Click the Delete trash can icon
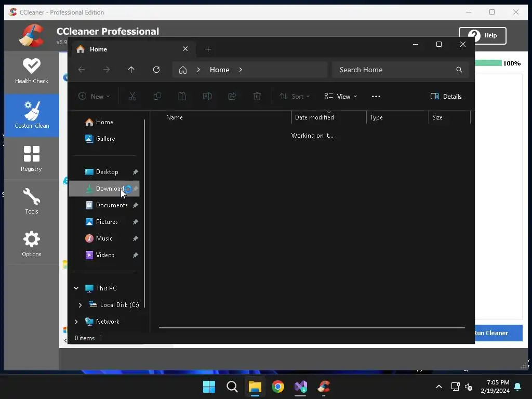The height and width of the screenshot is (399, 532). point(257,96)
